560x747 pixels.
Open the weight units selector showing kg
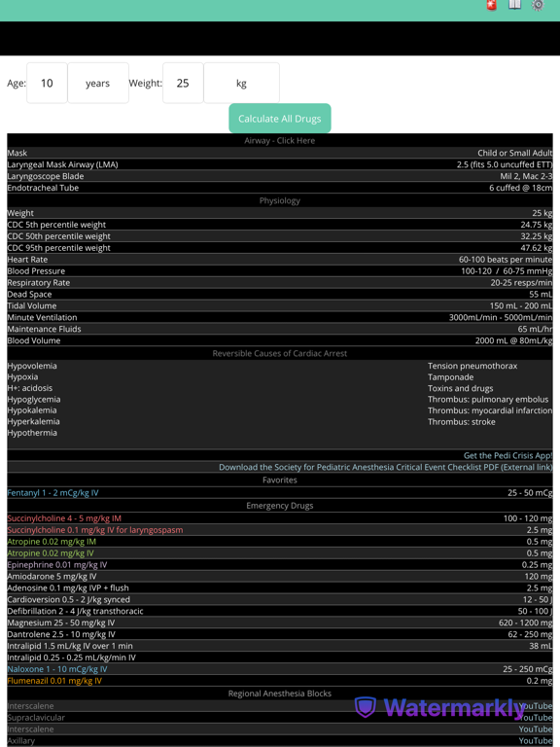pyautogui.click(x=241, y=83)
